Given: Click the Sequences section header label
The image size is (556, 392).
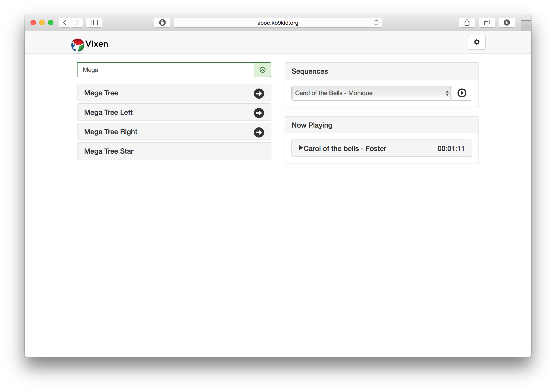Looking at the screenshot, I should pyautogui.click(x=309, y=71).
